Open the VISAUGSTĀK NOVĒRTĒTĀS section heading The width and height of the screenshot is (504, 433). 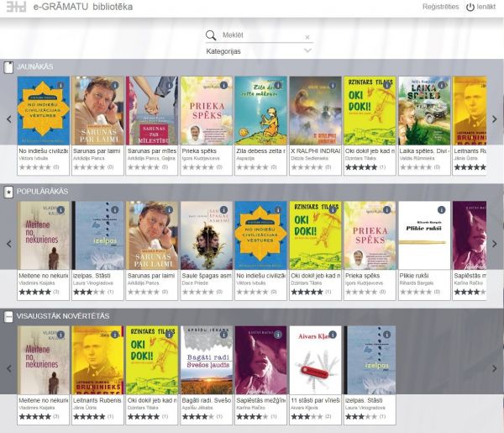pyautogui.click(x=63, y=316)
